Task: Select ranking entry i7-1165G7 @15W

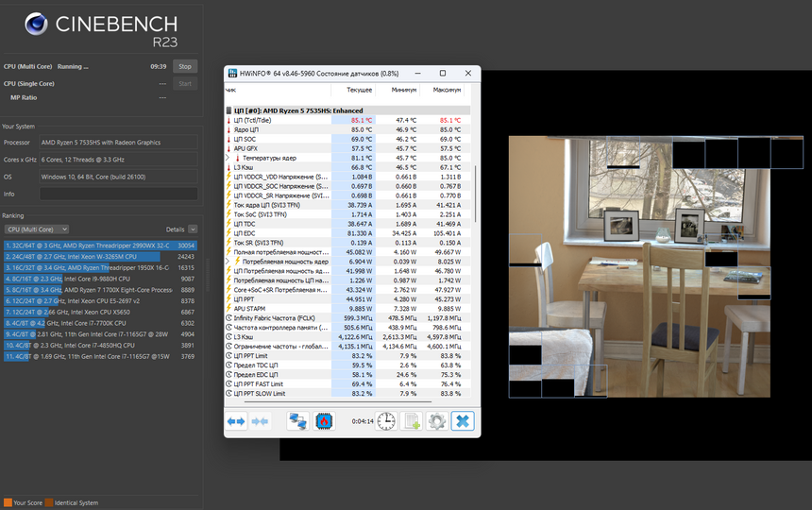Action: pos(100,356)
